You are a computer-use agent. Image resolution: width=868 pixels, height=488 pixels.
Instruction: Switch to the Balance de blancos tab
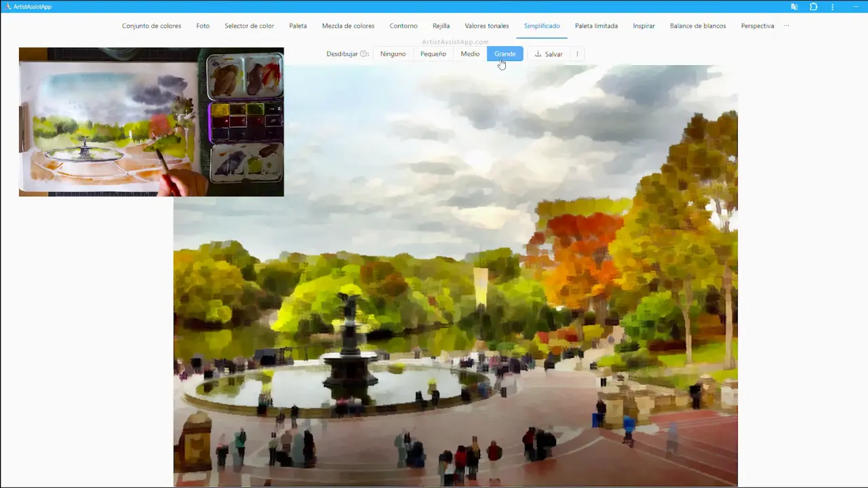697,26
